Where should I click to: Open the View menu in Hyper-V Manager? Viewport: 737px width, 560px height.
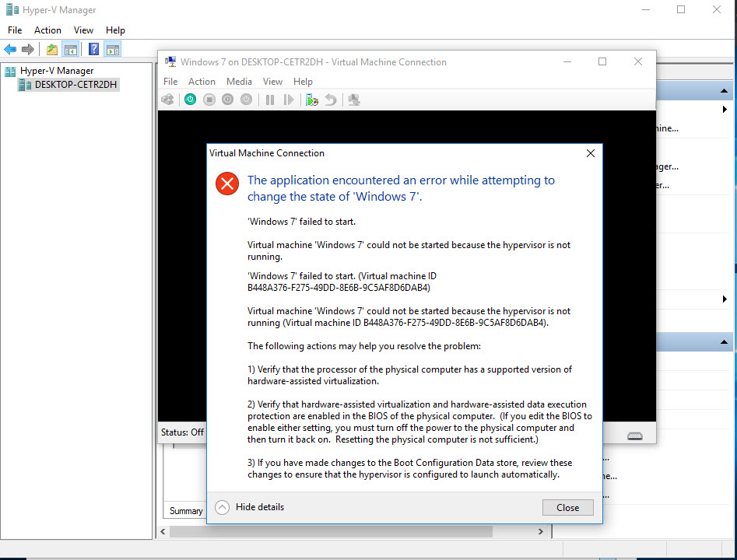click(x=84, y=30)
